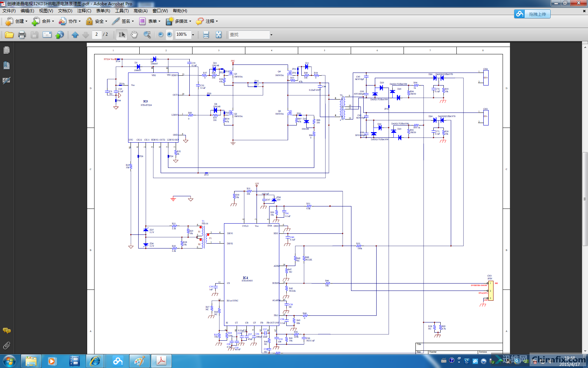Expand the Forms (表单) dropdown arrow
The height and width of the screenshot is (368, 588).
[x=159, y=21]
